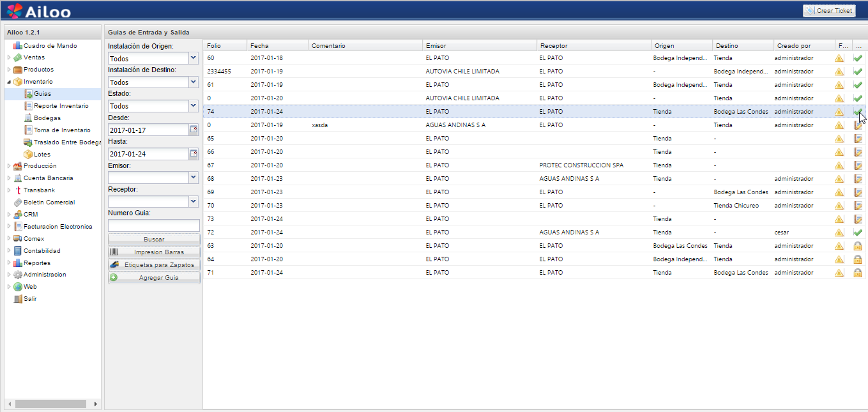
Task: Sort by the Folio column header
Action: tap(225, 46)
